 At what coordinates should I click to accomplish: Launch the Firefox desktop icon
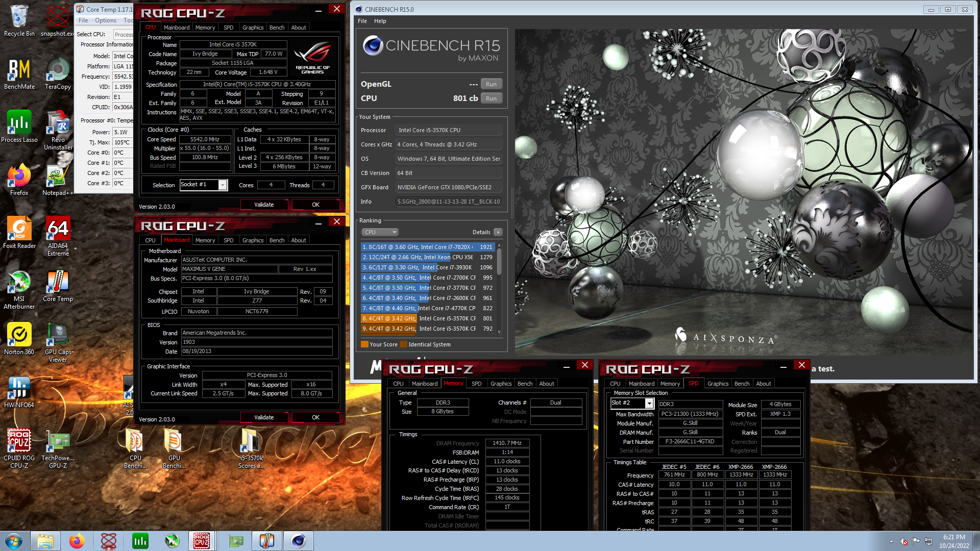pos(19,180)
